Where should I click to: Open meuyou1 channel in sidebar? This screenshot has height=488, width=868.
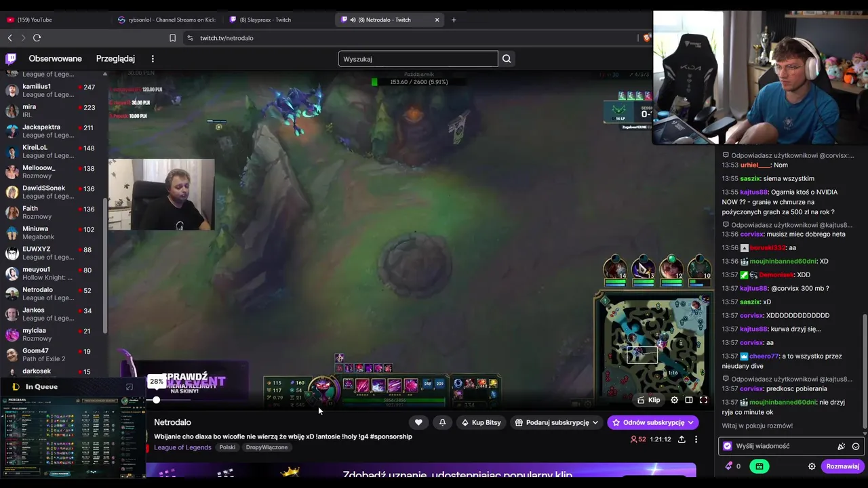click(51, 273)
